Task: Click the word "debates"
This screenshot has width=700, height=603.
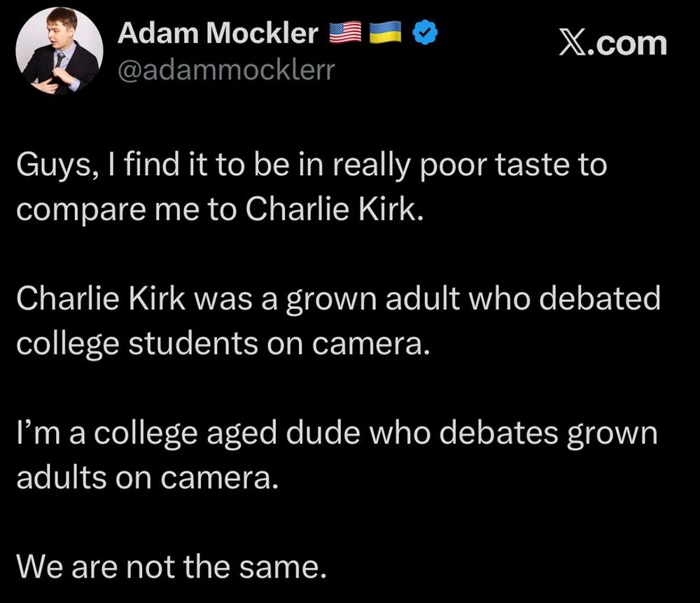Action: pos(498,433)
